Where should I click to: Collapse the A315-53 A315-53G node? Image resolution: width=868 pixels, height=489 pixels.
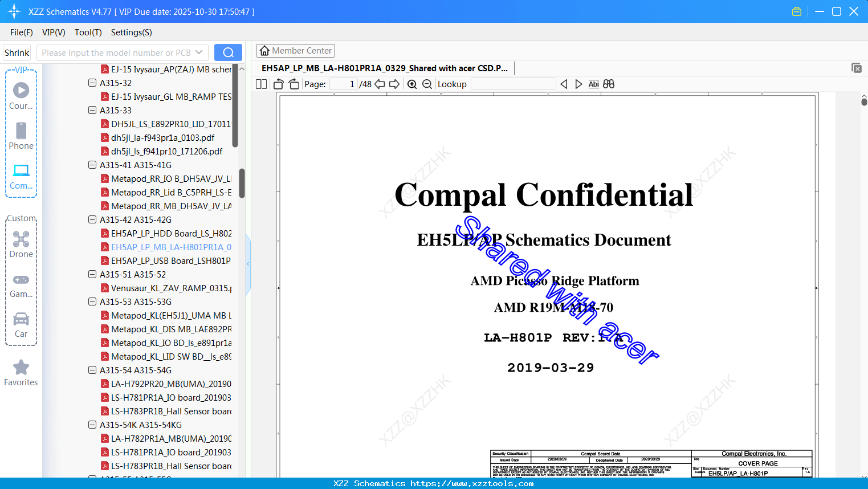pyautogui.click(x=92, y=301)
